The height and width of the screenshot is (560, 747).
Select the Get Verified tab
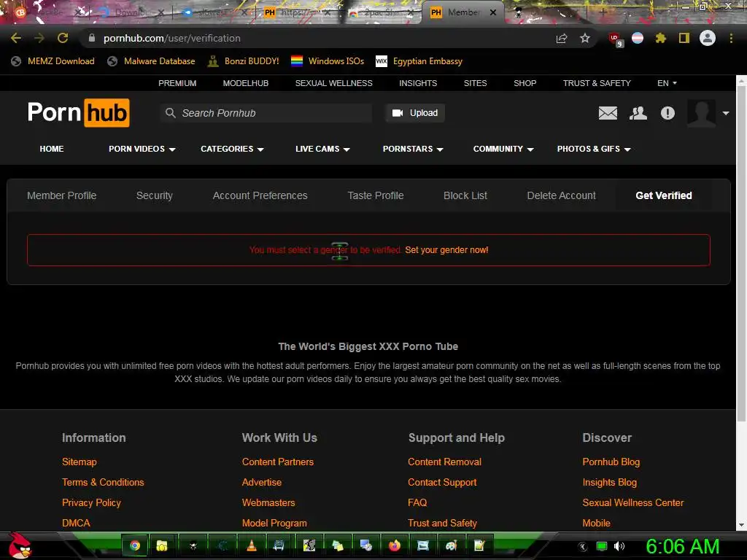click(664, 195)
